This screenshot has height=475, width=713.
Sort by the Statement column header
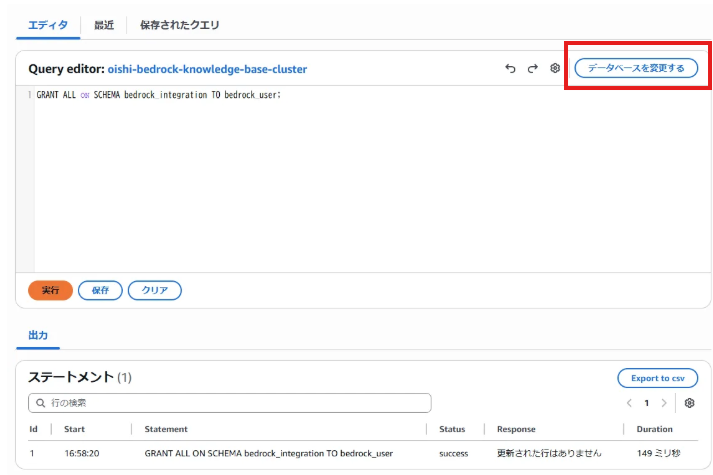(x=166, y=429)
